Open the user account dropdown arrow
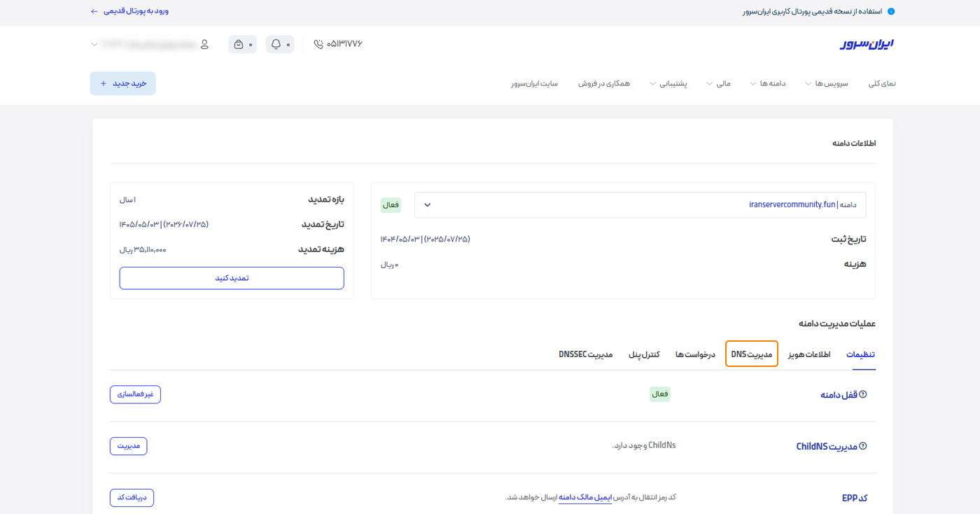The image size is (980, 514). coord(94,44)
